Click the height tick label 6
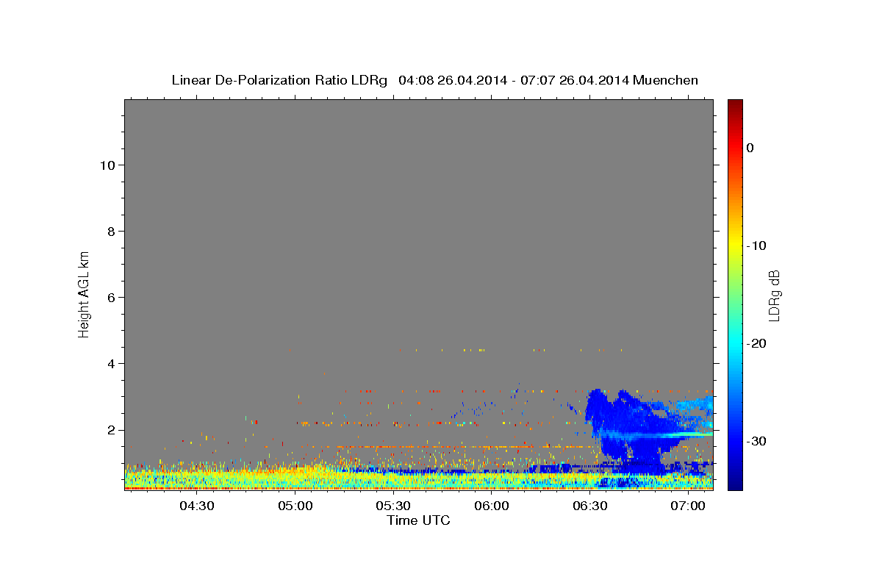The height and width of the screenshot is (588, 882). click(112, 298)
